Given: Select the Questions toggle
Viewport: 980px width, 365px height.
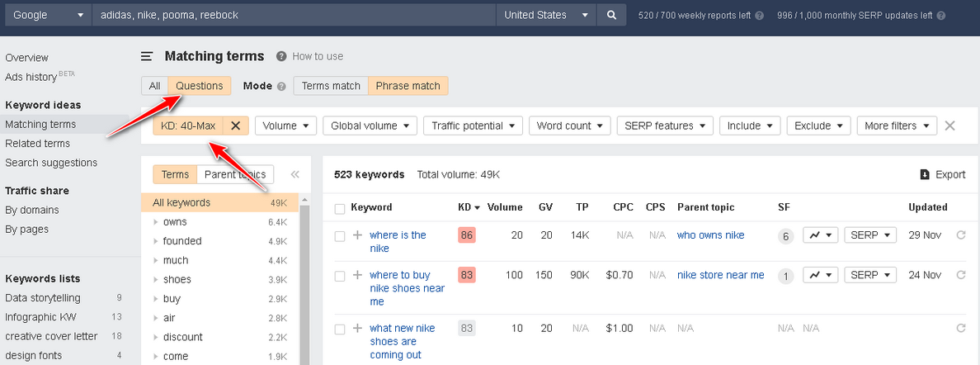Looking at the screenshot, I should coord(200,86).
